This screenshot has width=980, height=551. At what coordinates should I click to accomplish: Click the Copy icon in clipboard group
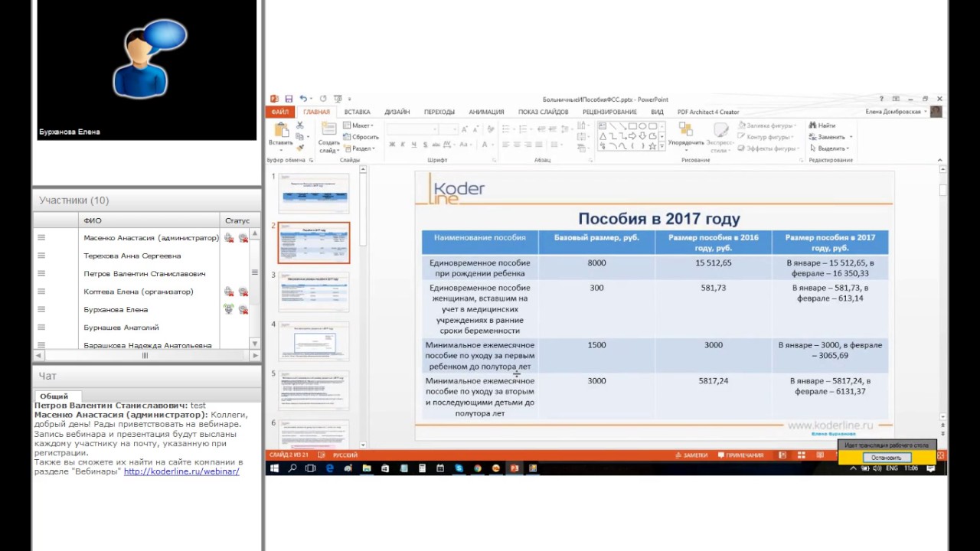300,136
